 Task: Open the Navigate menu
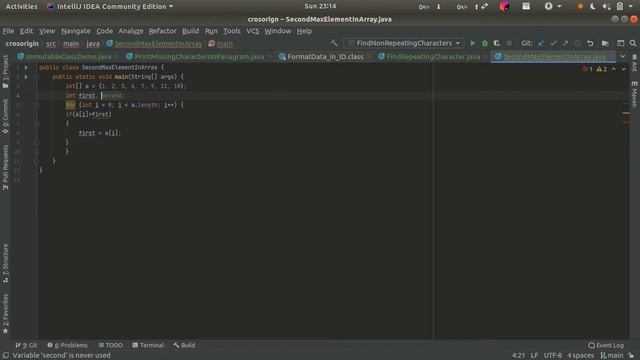coord(76,31)
